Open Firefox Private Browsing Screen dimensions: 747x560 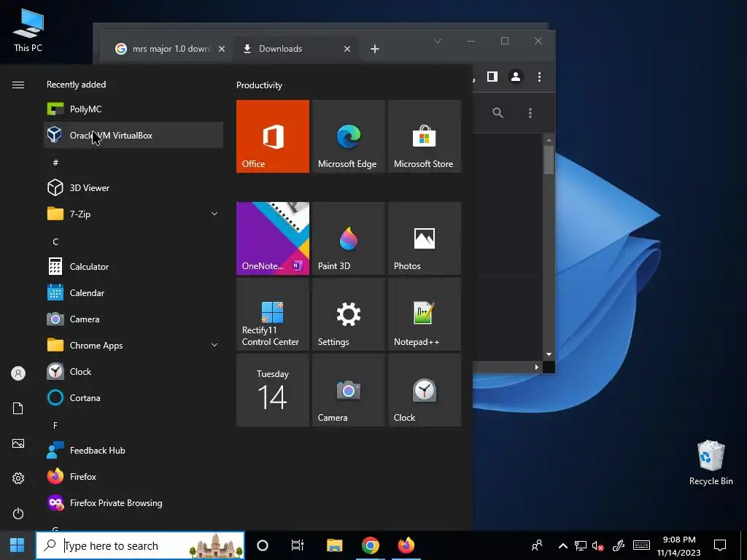(133, 502)
